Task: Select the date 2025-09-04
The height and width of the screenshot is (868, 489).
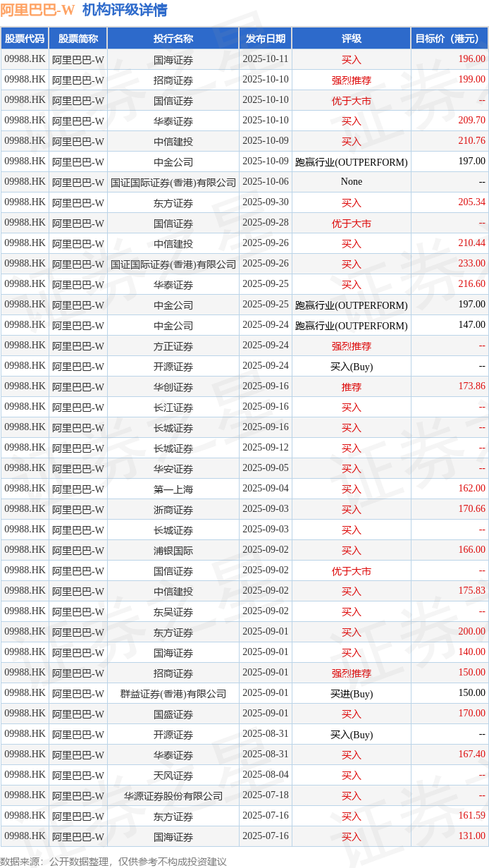Action: [x=266, y=489]
